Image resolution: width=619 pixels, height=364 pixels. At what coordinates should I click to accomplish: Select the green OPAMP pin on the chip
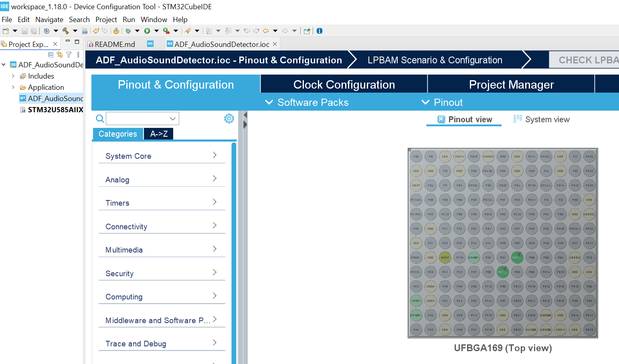tap(473, 258)
